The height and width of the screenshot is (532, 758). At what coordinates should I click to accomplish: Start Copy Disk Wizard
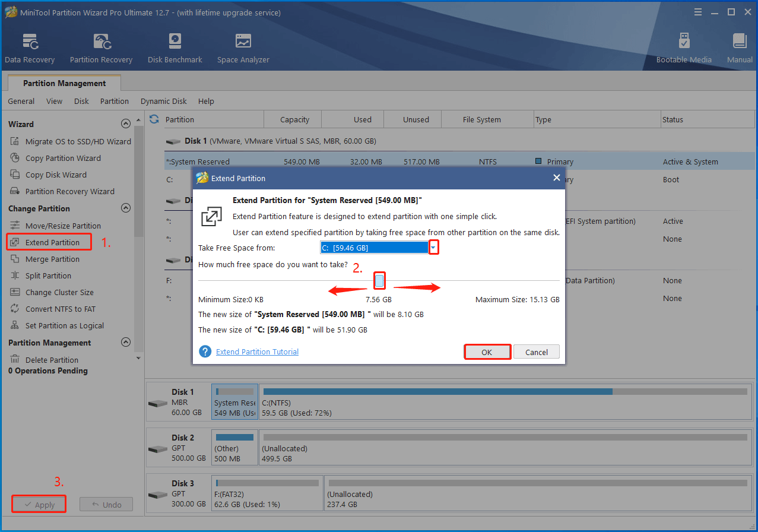[x=48, y=175]
